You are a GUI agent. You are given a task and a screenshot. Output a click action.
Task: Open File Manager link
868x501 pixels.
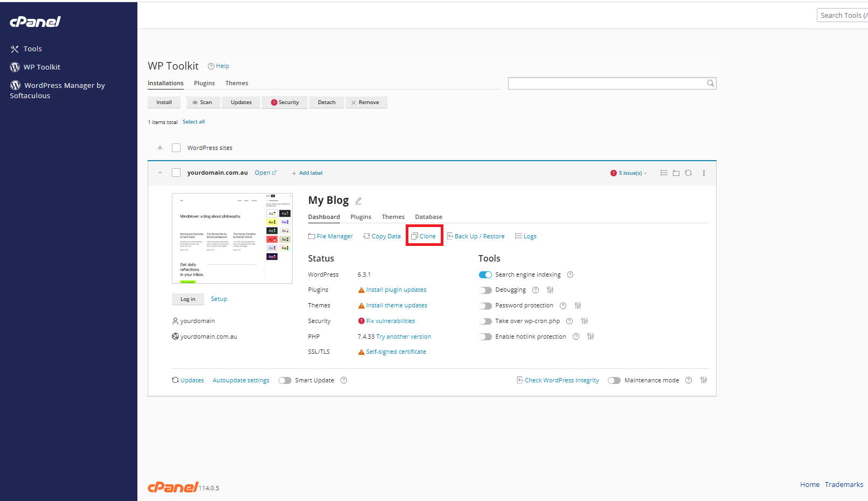point(331,236)
